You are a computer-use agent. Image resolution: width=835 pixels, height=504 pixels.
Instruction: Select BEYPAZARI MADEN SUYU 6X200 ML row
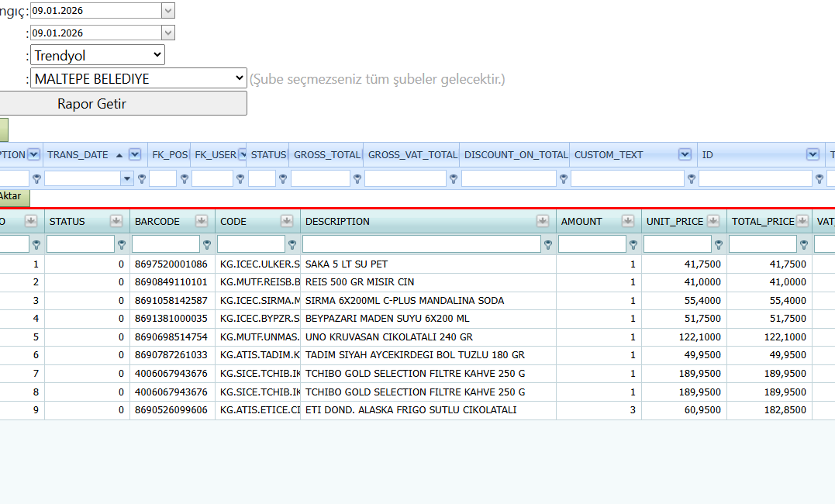tap(417, 319)
